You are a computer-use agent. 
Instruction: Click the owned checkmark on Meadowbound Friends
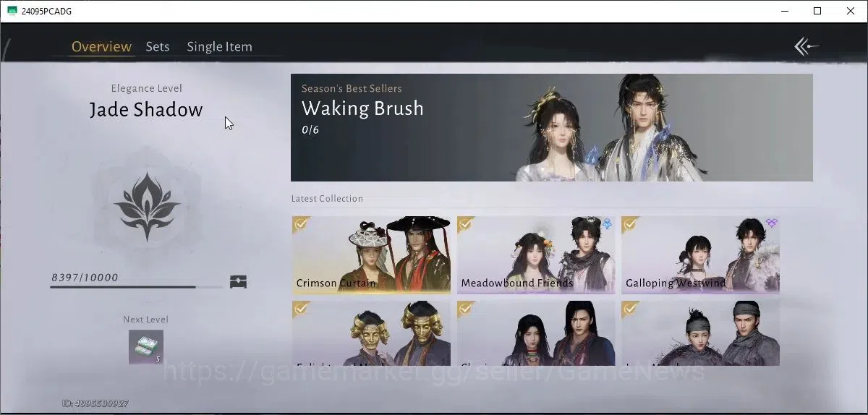[466, 224]
